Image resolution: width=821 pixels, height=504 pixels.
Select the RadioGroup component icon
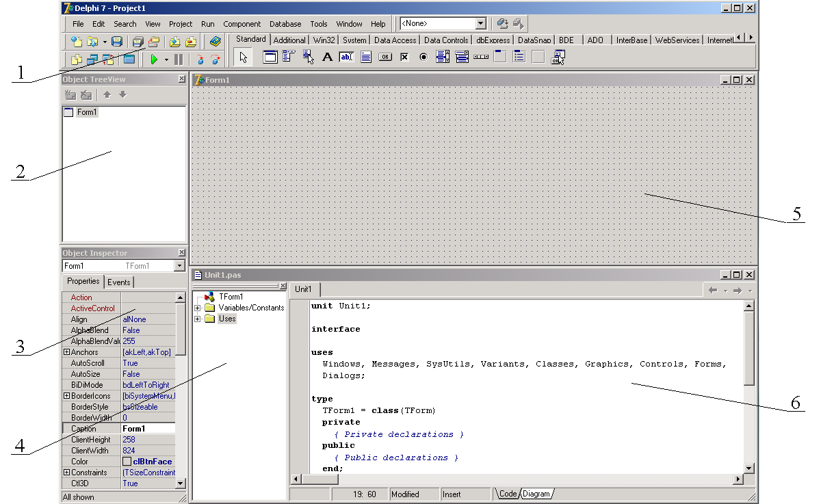pyautogui.click(x=519, y=57)
